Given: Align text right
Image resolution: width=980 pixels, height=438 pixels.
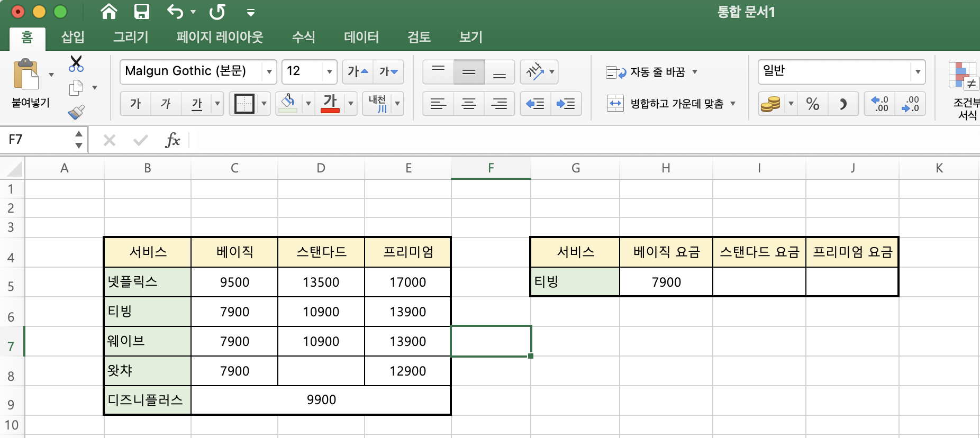Looking at the screenshot, I should point(500,104).
